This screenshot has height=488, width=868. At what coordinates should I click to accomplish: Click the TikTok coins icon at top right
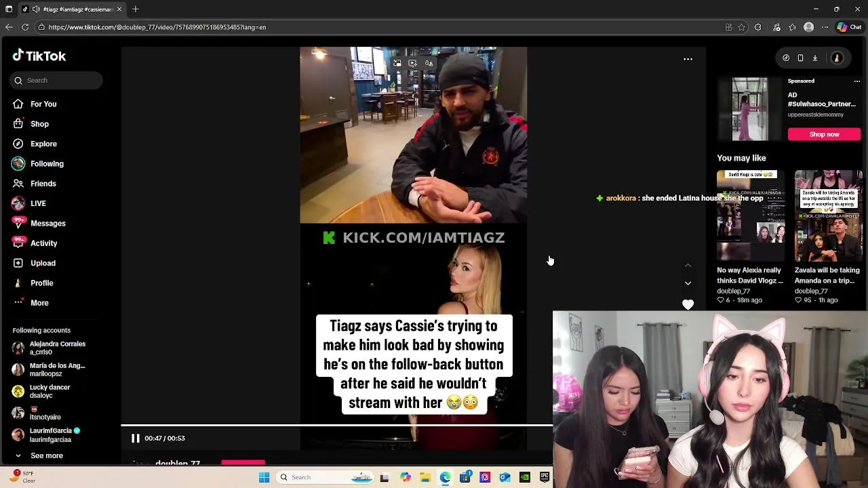[786, 58]
